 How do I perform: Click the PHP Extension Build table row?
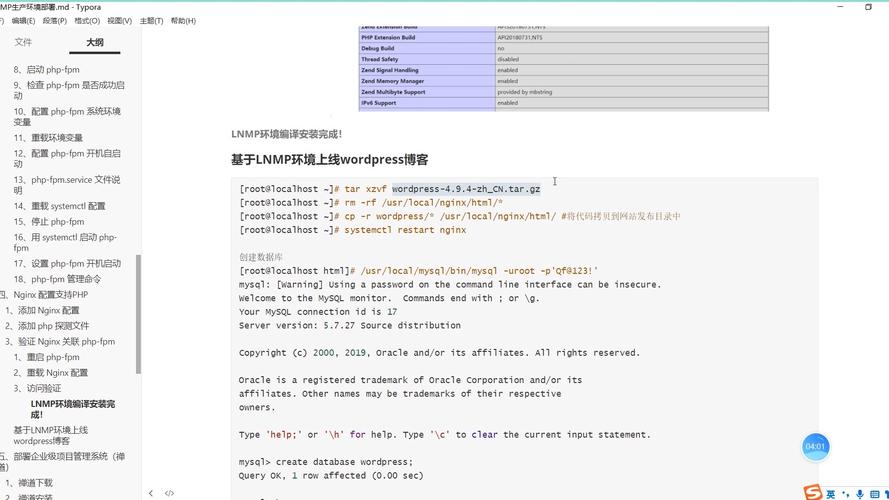[564, 37]
